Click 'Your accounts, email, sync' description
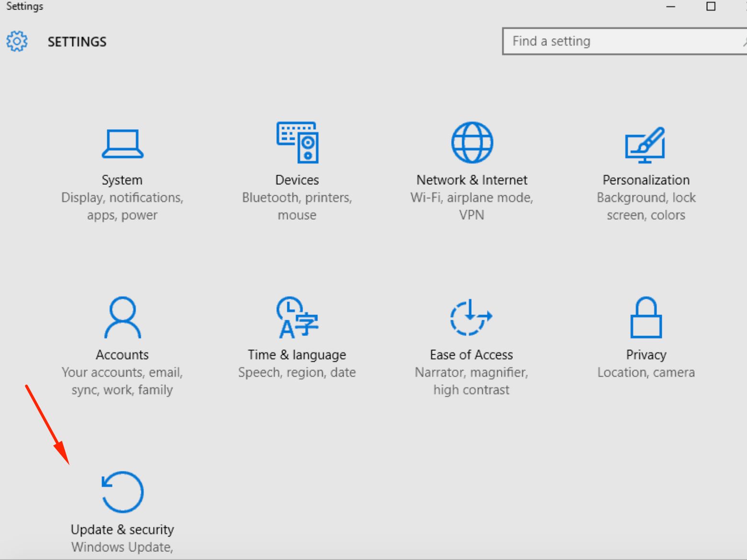 coord(122,381)
